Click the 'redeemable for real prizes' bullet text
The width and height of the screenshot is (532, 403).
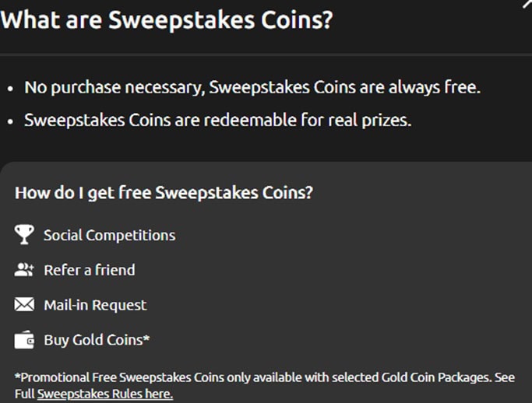click(218, 121)
